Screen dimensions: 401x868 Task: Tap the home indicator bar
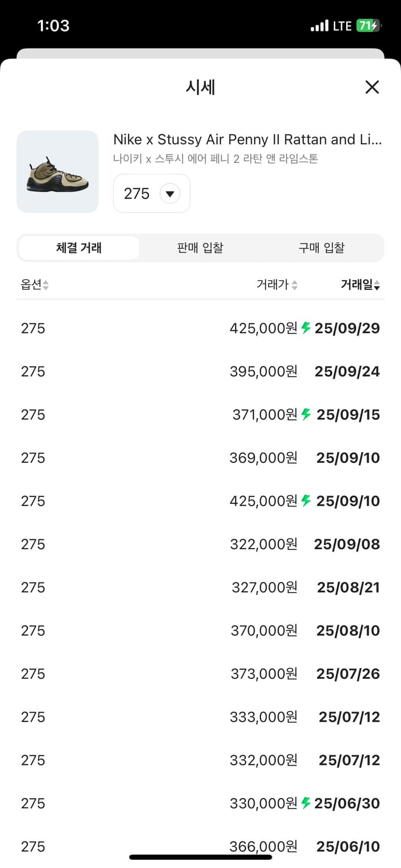200,857
